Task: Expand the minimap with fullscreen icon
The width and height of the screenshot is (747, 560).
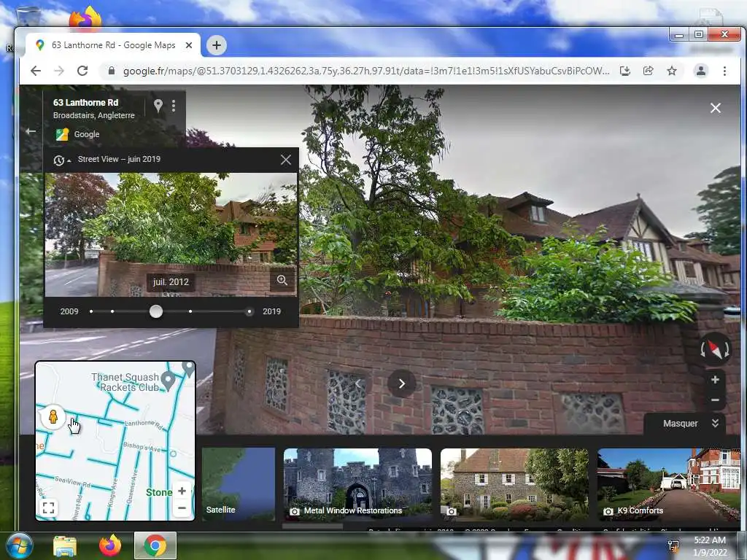Action: point(49,507)
